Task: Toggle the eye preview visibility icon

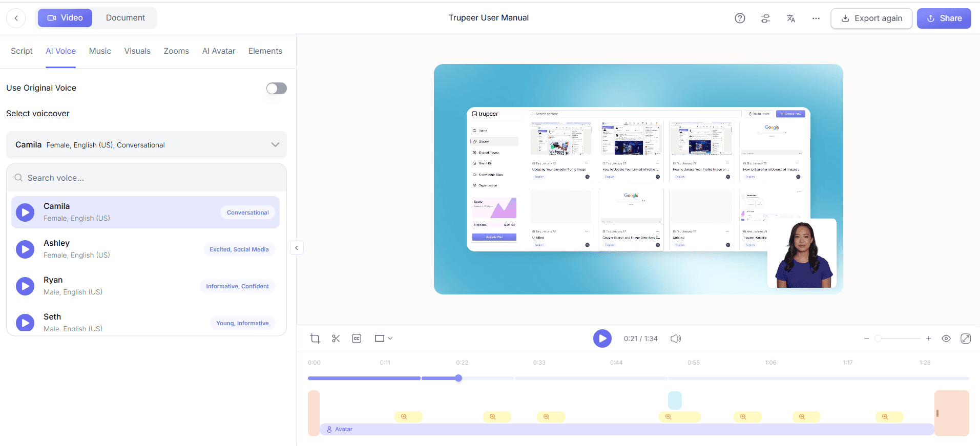Action: coord(946,338)
